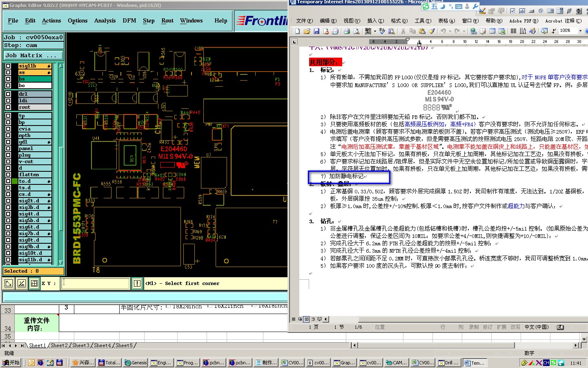Open Adobe PDF(B) menu in Word

tap(524, 21)
